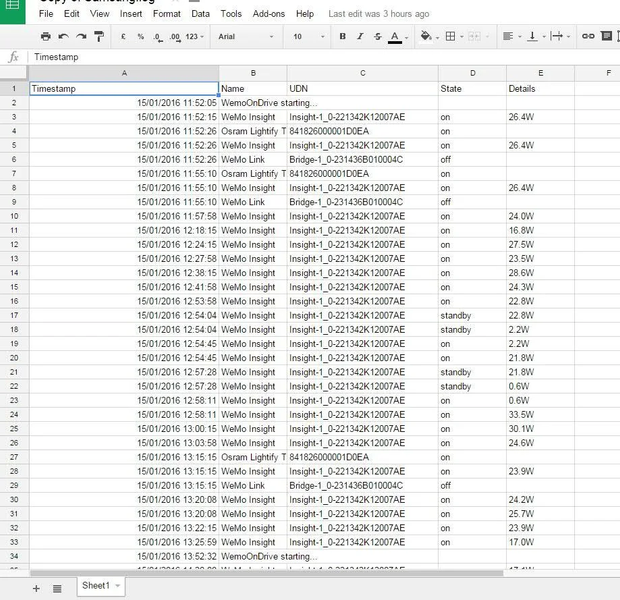Open the Add-ons menu
The width and height of the screenshot is (620, 600).
[268, 14]
